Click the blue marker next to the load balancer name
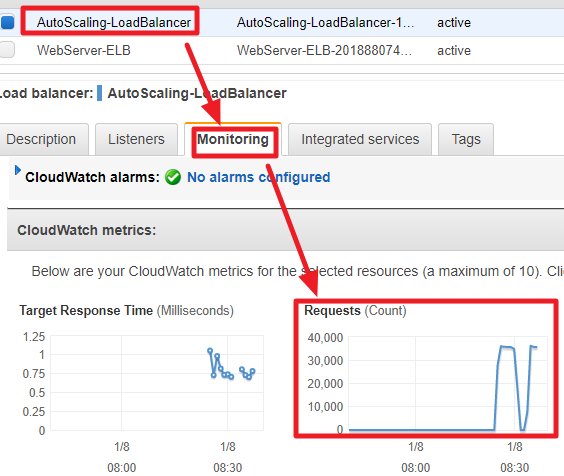This screenshot has width=564, height=476. pos(100,93)
